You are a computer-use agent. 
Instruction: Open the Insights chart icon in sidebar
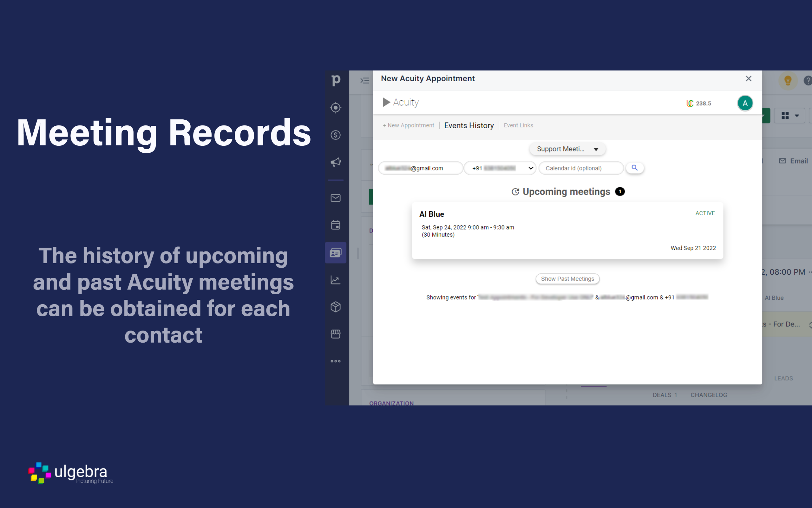point(336,280)
